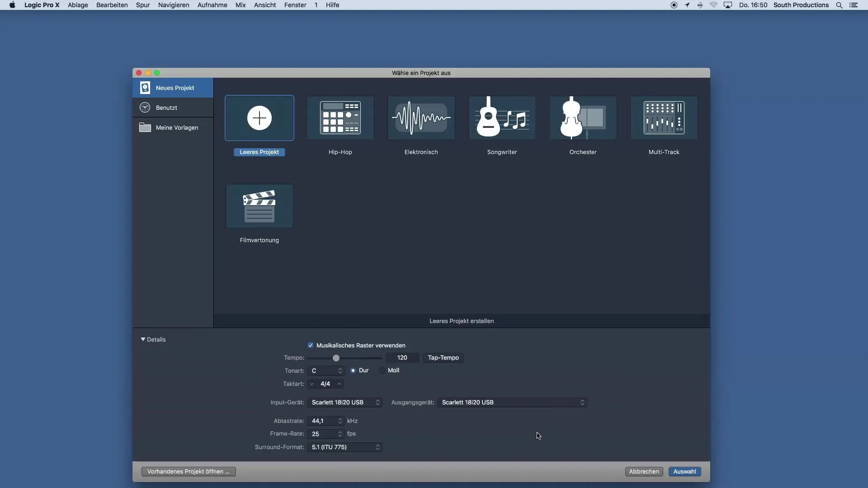Image resolution: width=868 pixels, height=488 pixels.
Task: Open the Aufnahme menu
Action: (212, 5)
